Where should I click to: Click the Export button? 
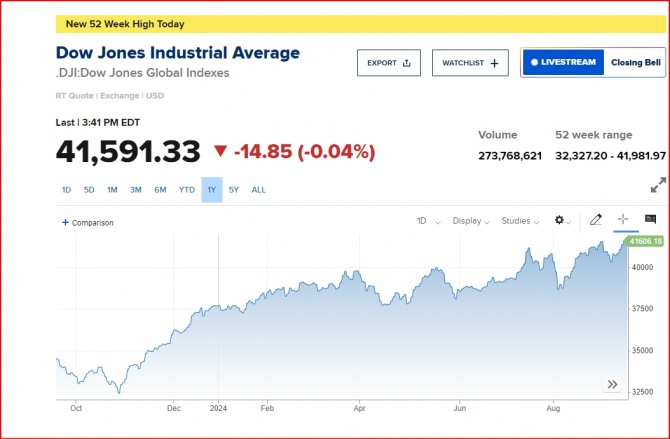pos(388,63)
